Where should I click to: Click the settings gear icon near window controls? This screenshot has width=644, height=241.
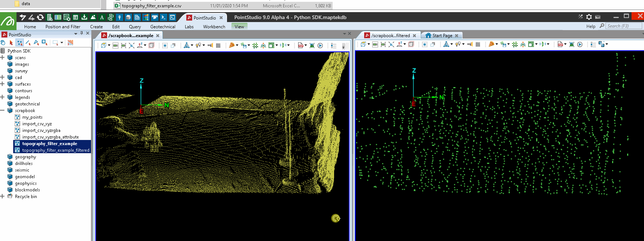[589, 17]
